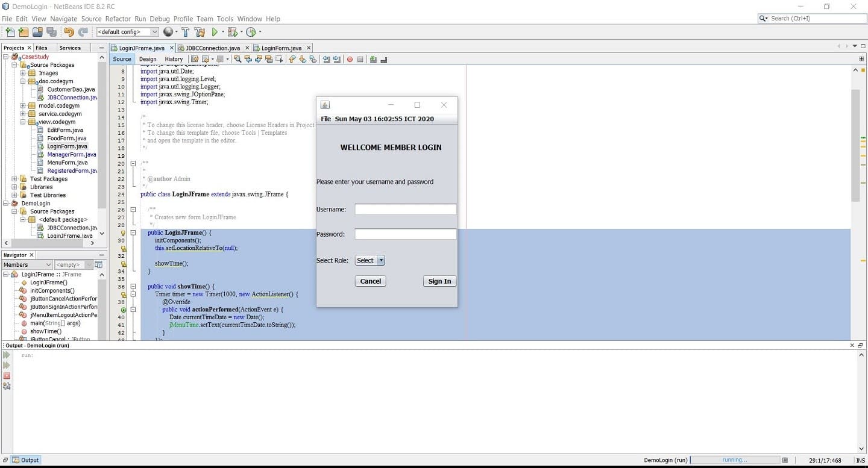
Task: Switch to the Design view toggle
Action: (x=148, y=59)
